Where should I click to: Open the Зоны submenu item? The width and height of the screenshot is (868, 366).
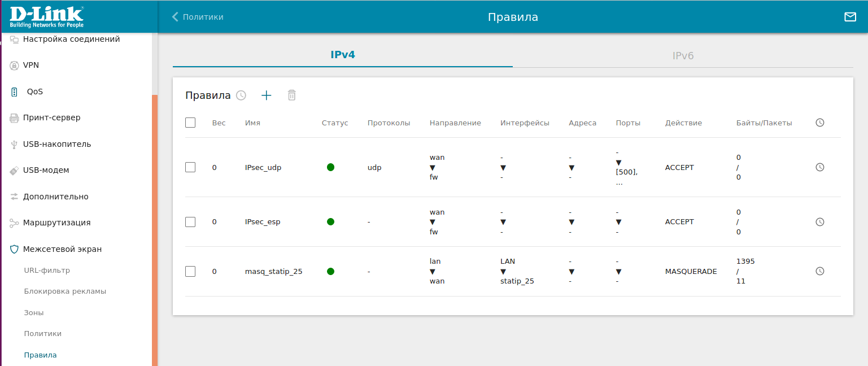[x=34, y=313]
